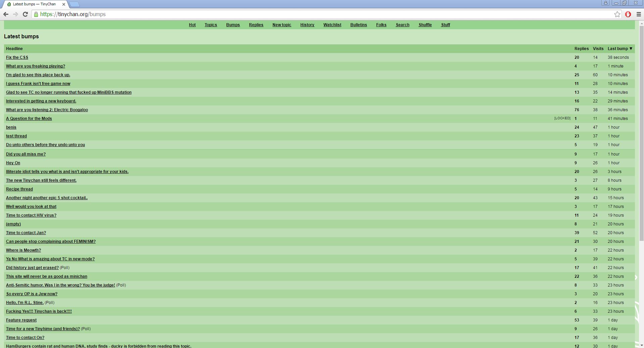This screenshot has width=644, height=348.
Task: Click the browser back arrow
Action: [x=6, y=14]
